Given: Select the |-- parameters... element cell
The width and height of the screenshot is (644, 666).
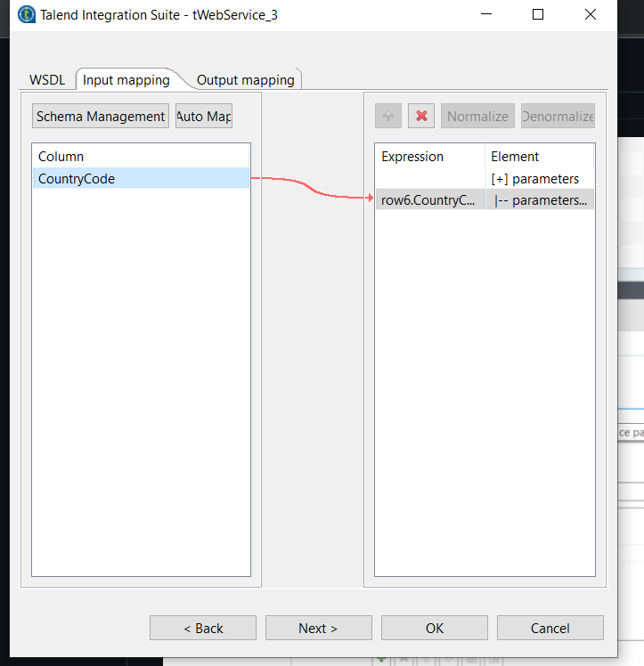Looking at the screenshot, I should (x=540, y=199).
